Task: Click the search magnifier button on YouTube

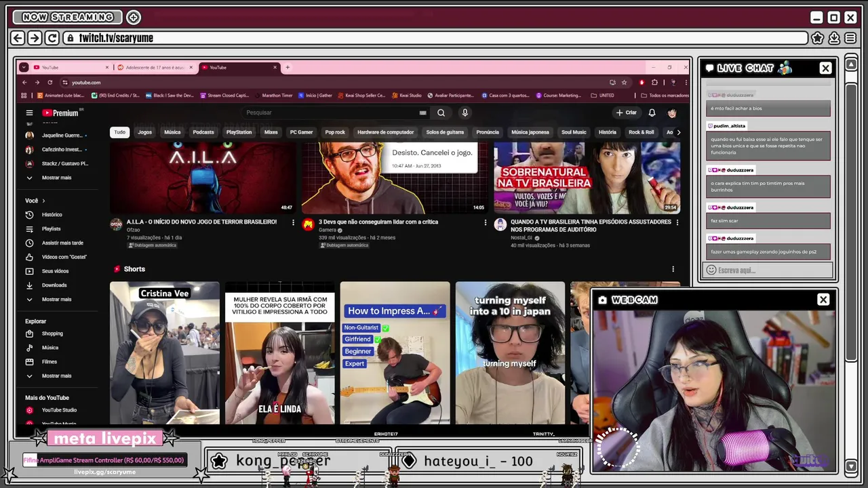Action: pos(441,113)
